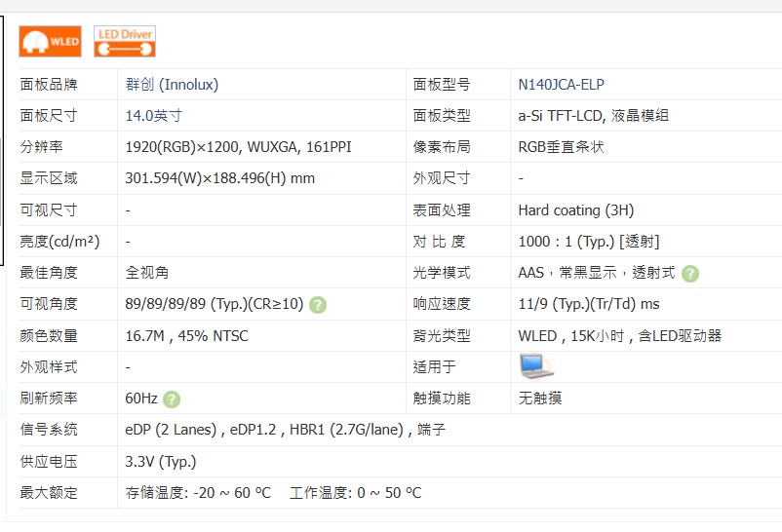Select the 3.3V (Typ.) supply voltage value

(160, 462)
